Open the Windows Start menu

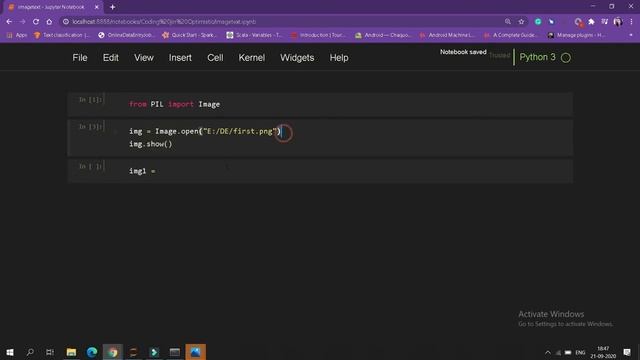point(10,352)
